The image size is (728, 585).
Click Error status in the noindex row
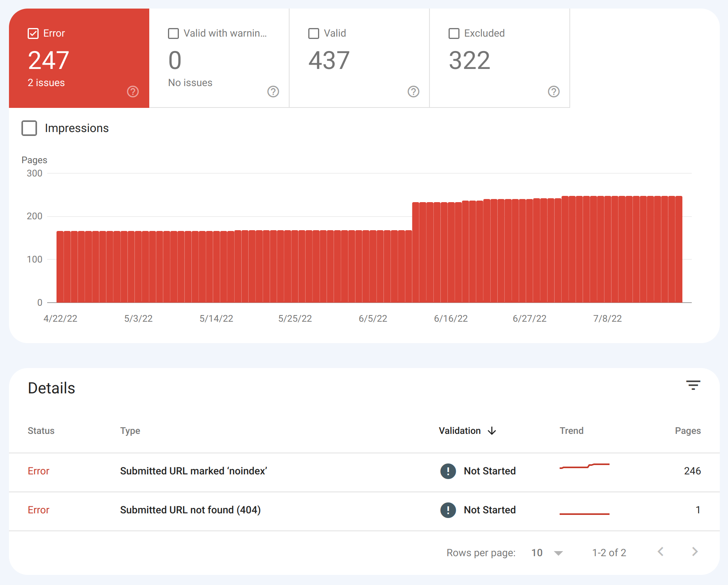point(39,471)
